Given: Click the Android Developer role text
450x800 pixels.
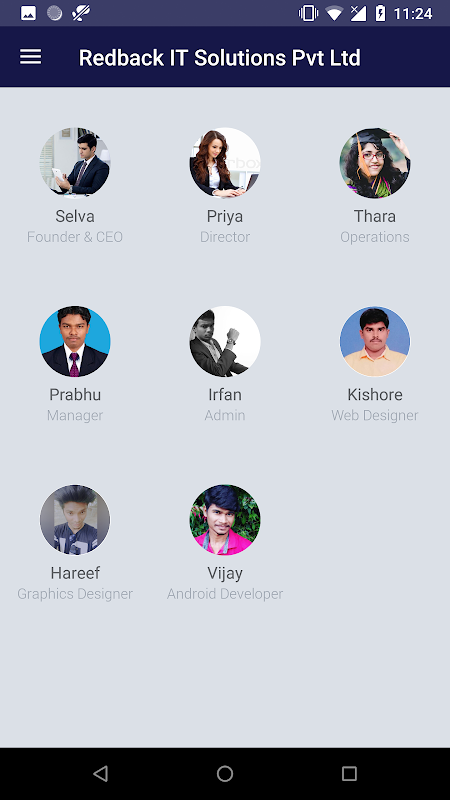Looking at the screenshot, I should click(x=225, y=594).
